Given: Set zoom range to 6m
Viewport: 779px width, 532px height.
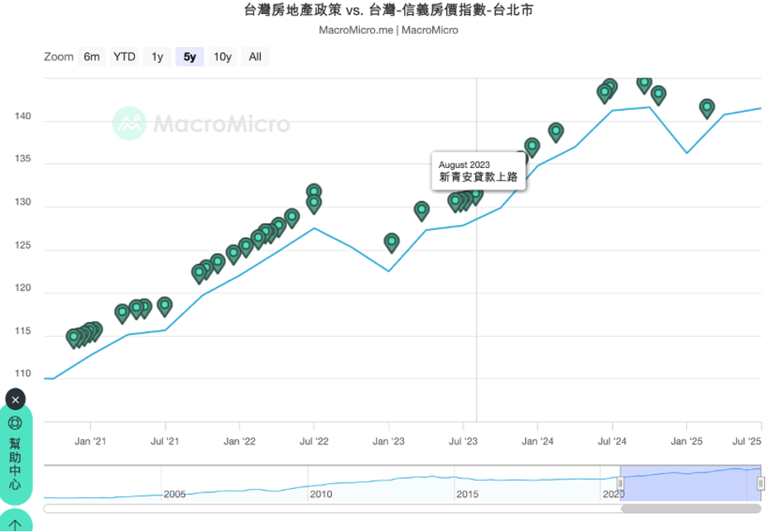Looking at the screenshot, I should pos(91,56).
